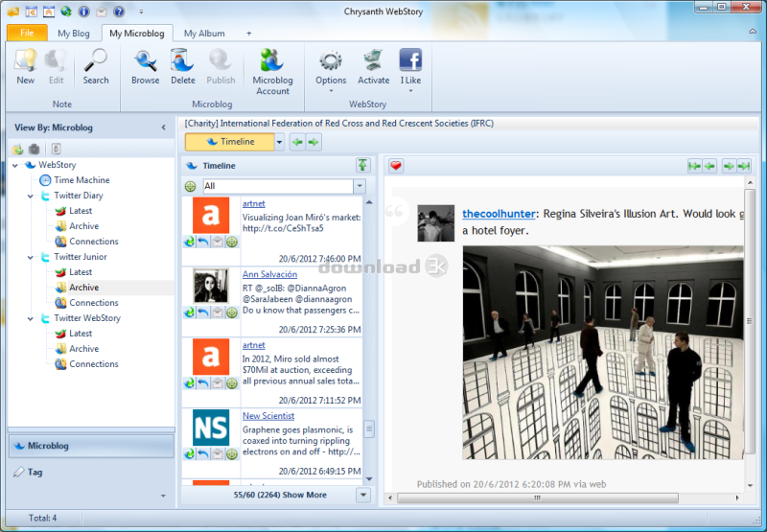Select the yellow Timeline button
This screenshot has width=767, height=532.
[230, 142]
